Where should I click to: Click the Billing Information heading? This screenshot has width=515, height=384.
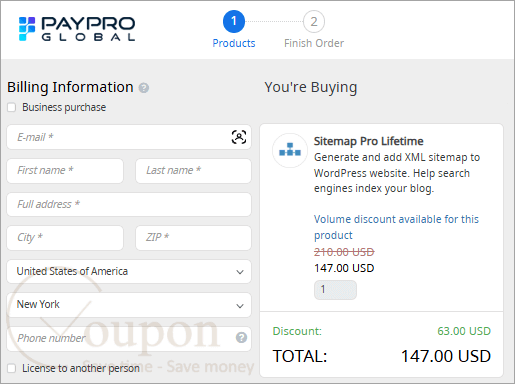click(70, 87)
